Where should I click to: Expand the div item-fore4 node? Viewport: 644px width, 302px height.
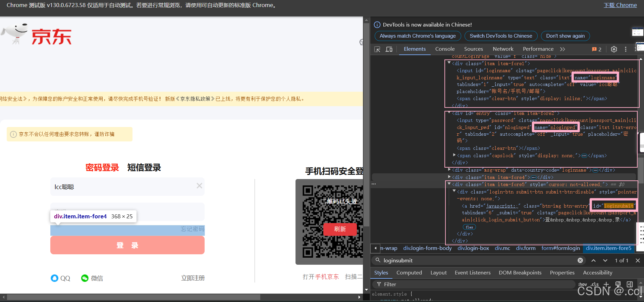(x=449, y=177)
